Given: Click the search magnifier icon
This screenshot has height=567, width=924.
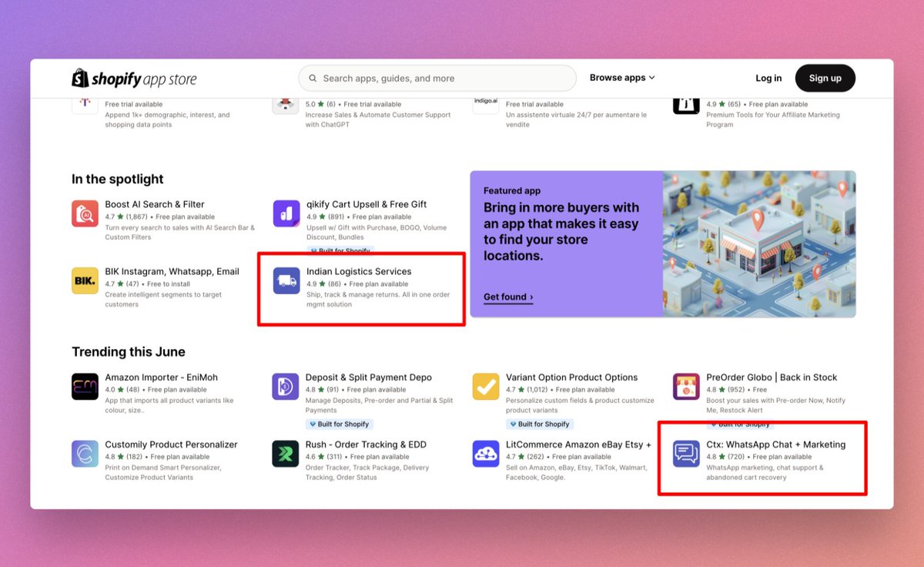Looking at the screenshot, I should pos(313,79).
